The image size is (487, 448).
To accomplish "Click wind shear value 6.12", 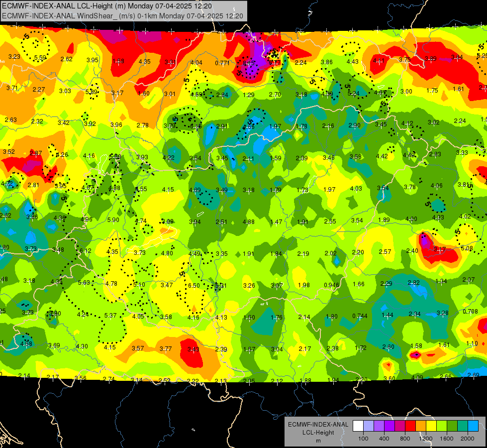I will pyautogui.click(x=86, y=251).
